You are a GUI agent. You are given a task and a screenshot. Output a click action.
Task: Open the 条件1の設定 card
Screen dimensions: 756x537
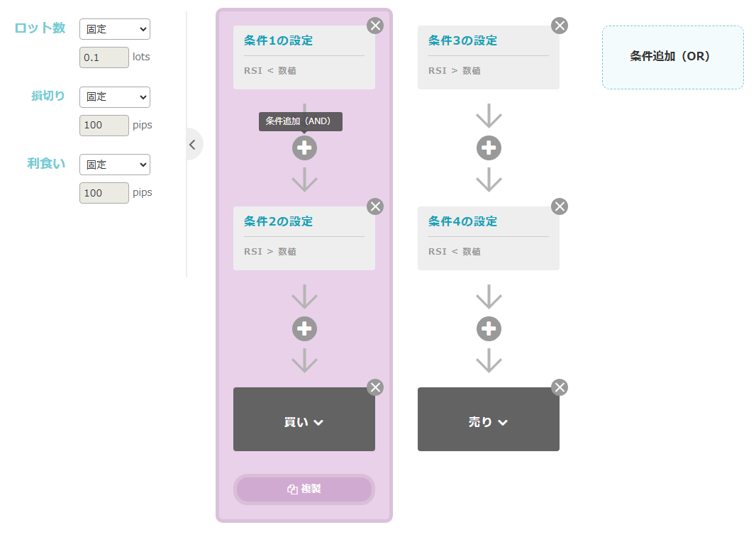(304, 57)
